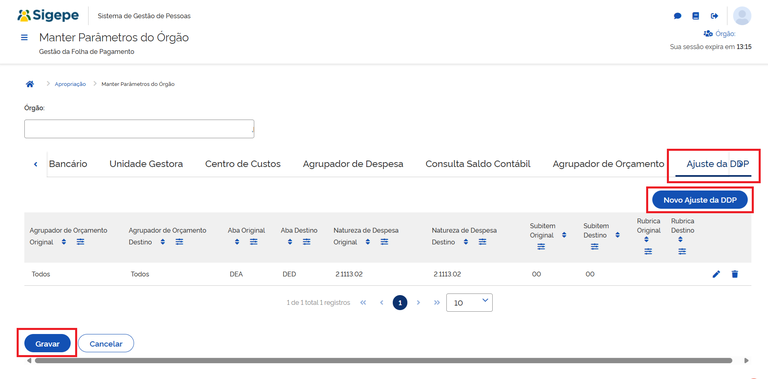Screen dimensions: 768x379
Task: Filter the Aba Original column
Action: (x=254, y=242)
